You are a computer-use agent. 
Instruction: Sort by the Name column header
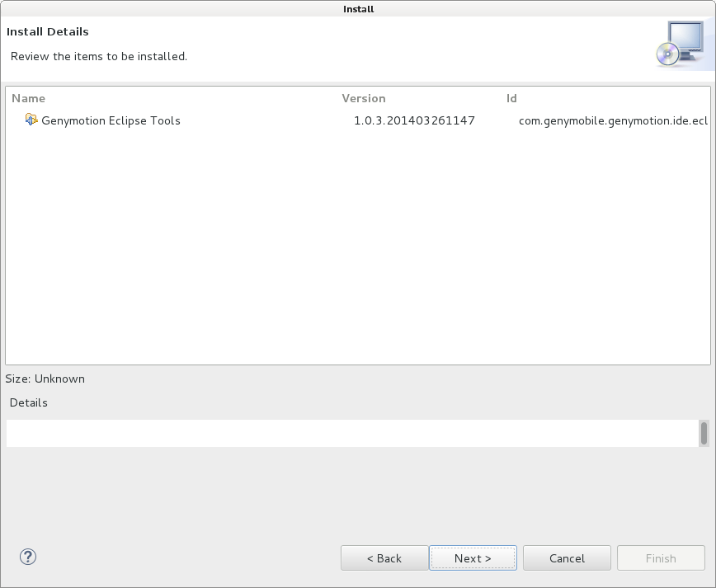pos(28,99)
